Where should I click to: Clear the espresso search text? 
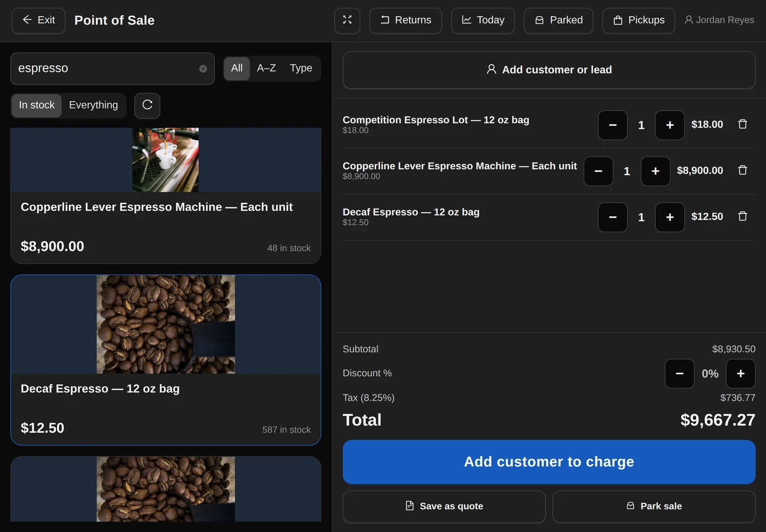[203, 69]
